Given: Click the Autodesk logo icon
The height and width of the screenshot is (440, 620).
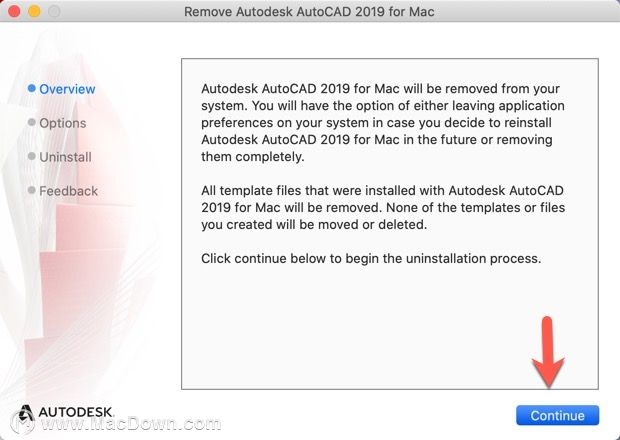Looking at the screenshot, I should tap(26, 414).
